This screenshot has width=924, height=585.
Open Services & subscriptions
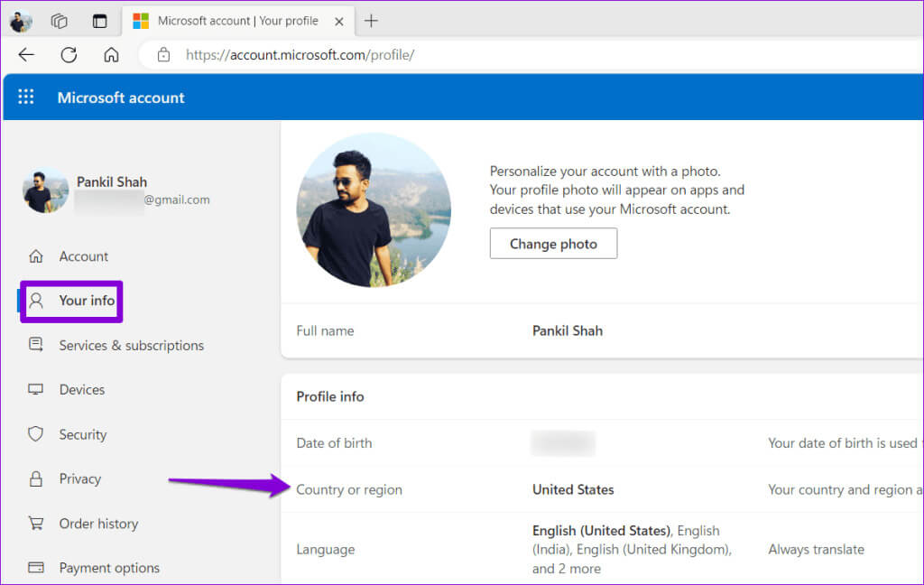click(132, 346)
